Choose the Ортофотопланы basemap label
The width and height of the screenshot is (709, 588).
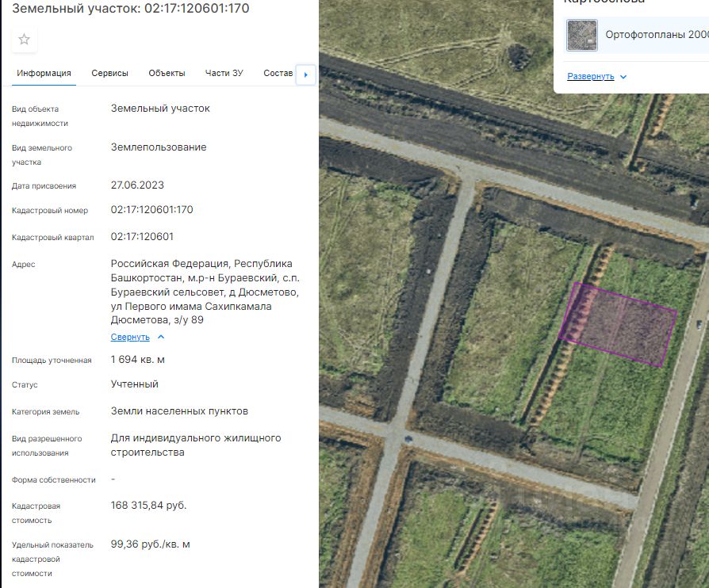(x=657, y=35)
